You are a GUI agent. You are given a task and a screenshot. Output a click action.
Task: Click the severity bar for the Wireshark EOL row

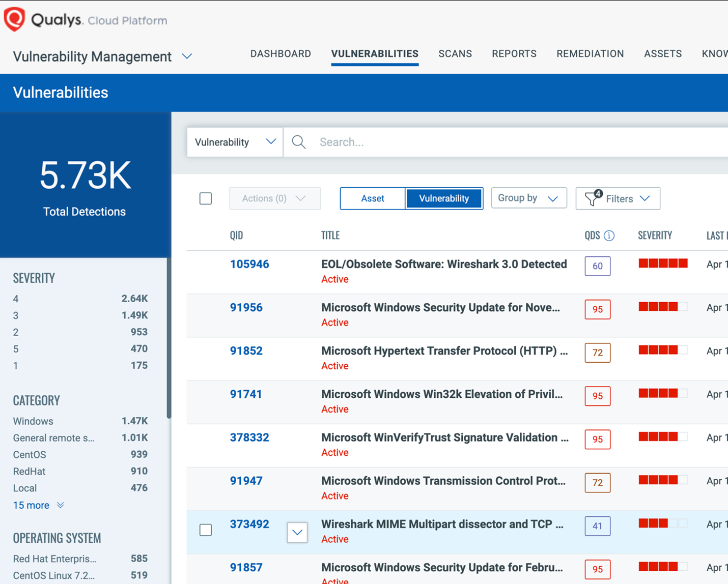(663, 263)
